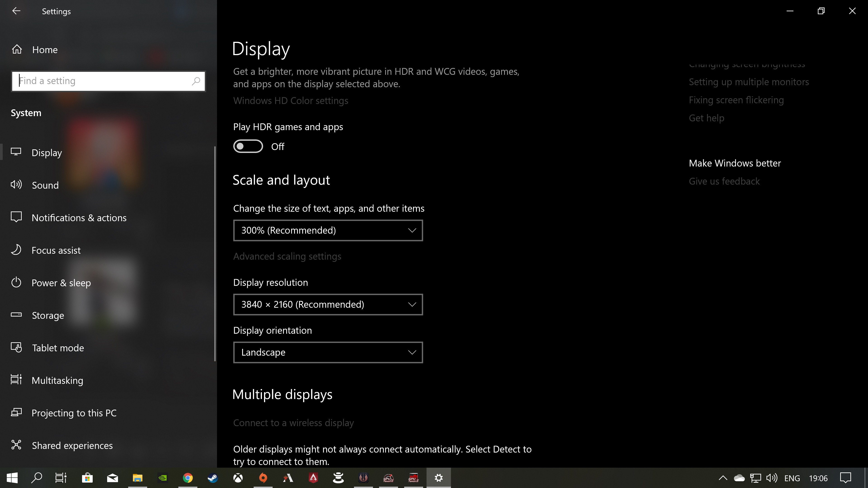Click the Focus assist moon icon
Image resolution: width=868 pixels, height=488 pixels.
[x=16, y=250]
